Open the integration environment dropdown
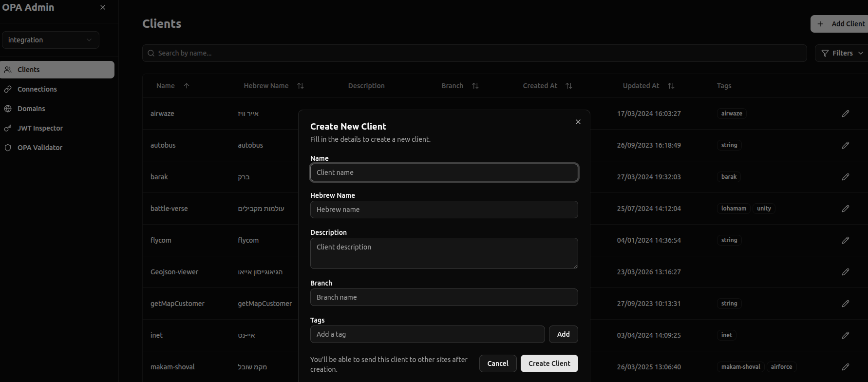Image resolution: width=868 pixels, height=382 pixels. pyautogui.click(x=51, y=40)
